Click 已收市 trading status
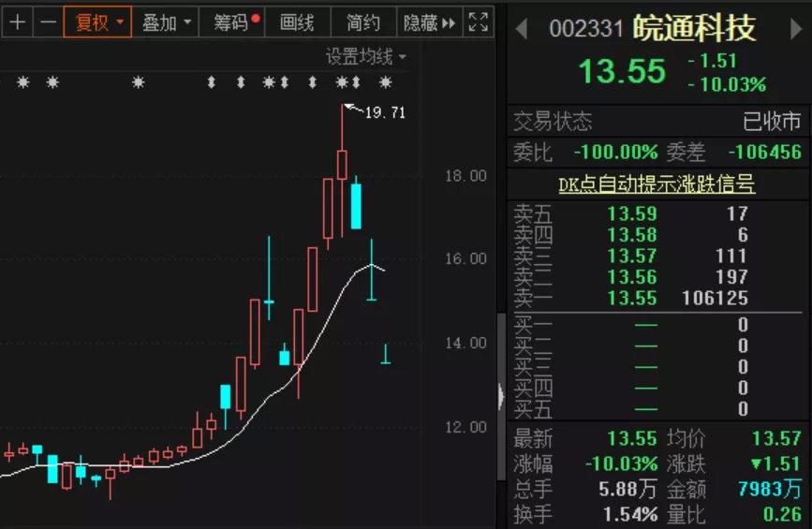This screenshot has height=529, width=812. pos(772,122)
